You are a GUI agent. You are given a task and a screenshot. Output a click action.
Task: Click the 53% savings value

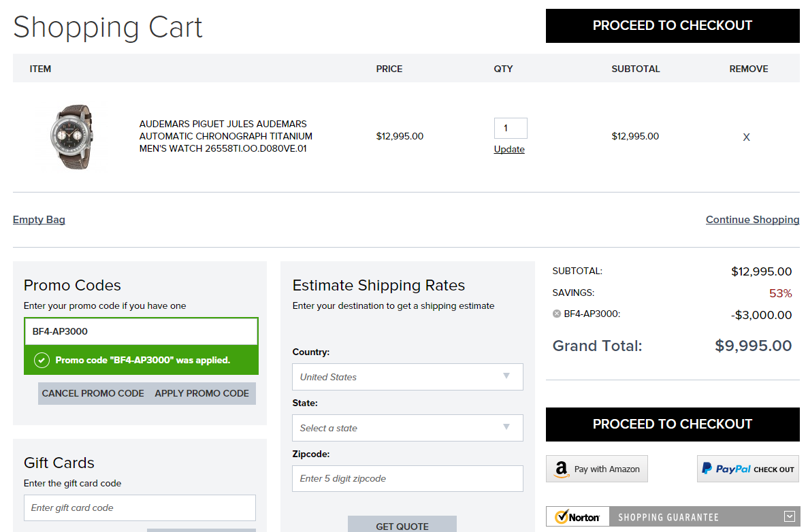tap(780, 293)
